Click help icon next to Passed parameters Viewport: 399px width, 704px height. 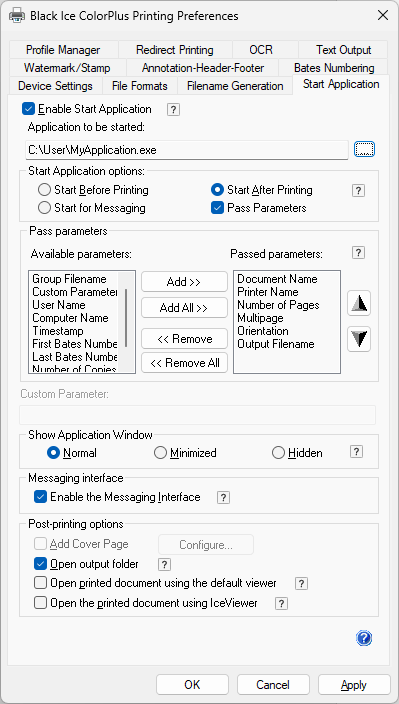click(358, 253)
